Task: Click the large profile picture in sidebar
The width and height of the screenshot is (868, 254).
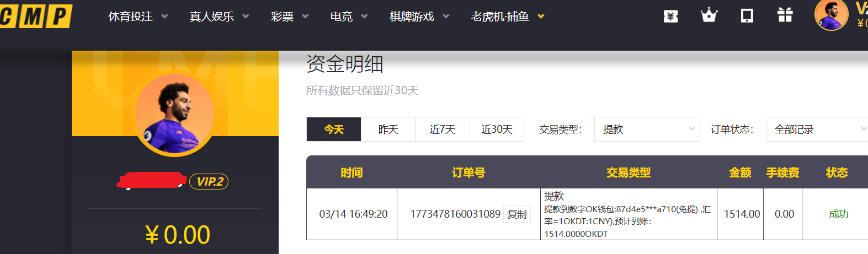Action: (x=175, y=115)
